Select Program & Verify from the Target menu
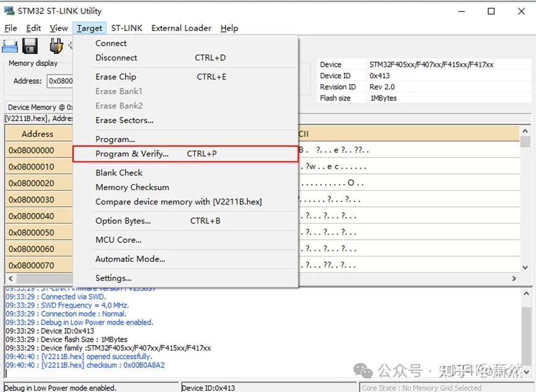This screenshot has width=536, height=392. 137,154
